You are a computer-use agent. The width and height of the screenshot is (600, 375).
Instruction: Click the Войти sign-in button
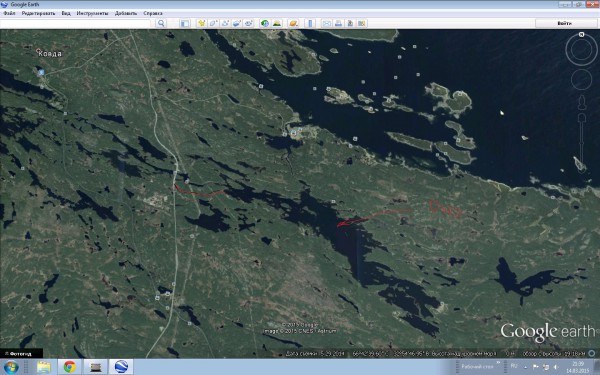564,23
